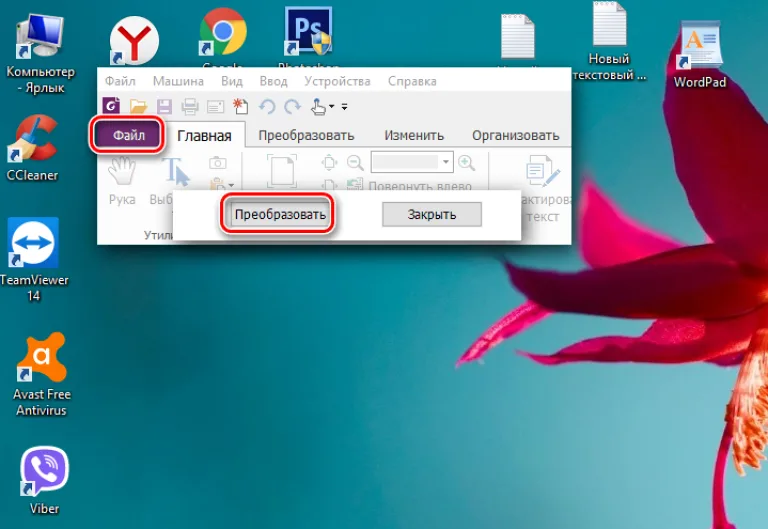Screen dimensions: 768x529
Task: Open the gray Файл menu in top menu bar
Action: pos(120,81)
